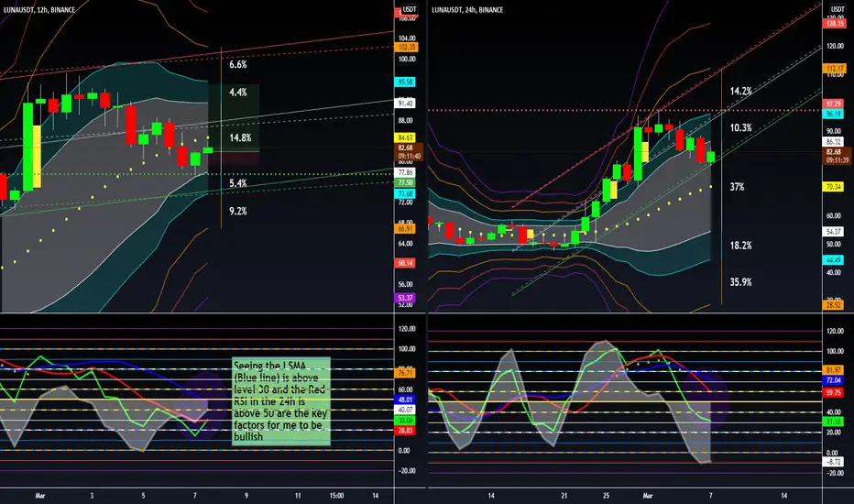
Task: Click the 14.8% label on the 12h chart
Action: click(x=240, y=137)
